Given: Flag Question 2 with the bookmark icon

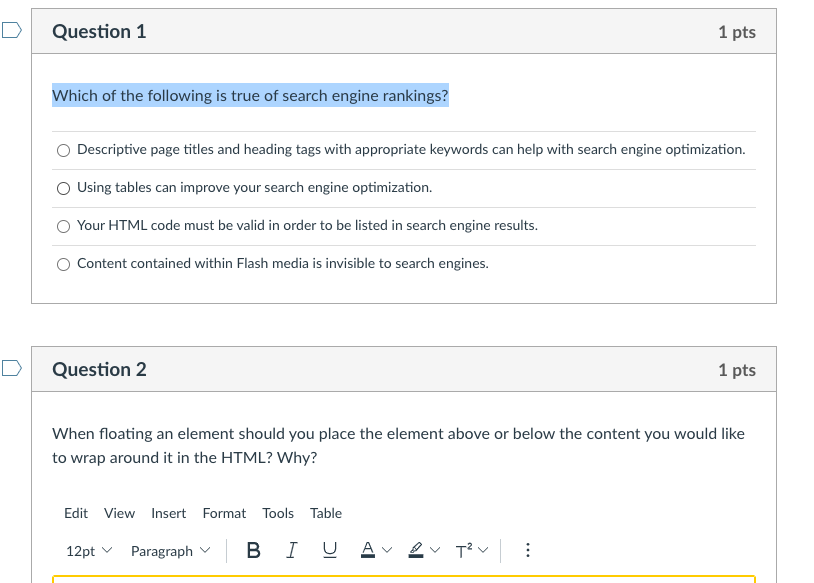Looking at the screenshot, I should (x=12, y=368).
